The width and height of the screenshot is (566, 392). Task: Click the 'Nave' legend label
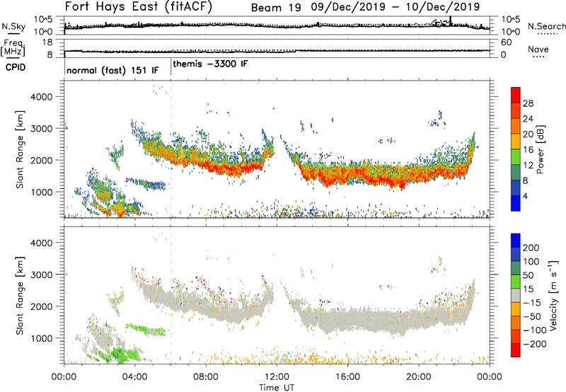tap(538, 49)
